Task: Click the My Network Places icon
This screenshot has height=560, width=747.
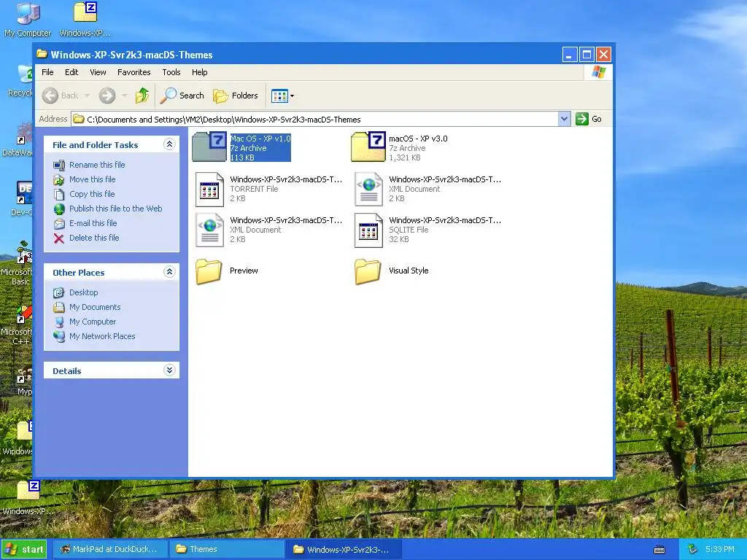Action: (x=59, y=336)
